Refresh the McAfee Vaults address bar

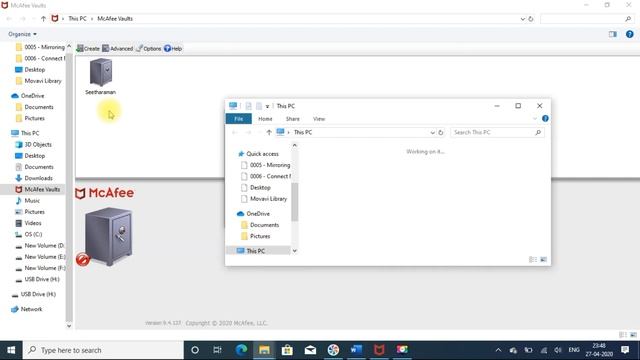531,19
